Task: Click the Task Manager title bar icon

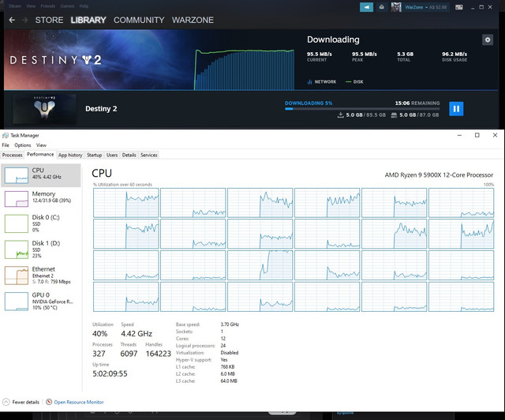Action: pyautogui.click(x=6, y=135)
